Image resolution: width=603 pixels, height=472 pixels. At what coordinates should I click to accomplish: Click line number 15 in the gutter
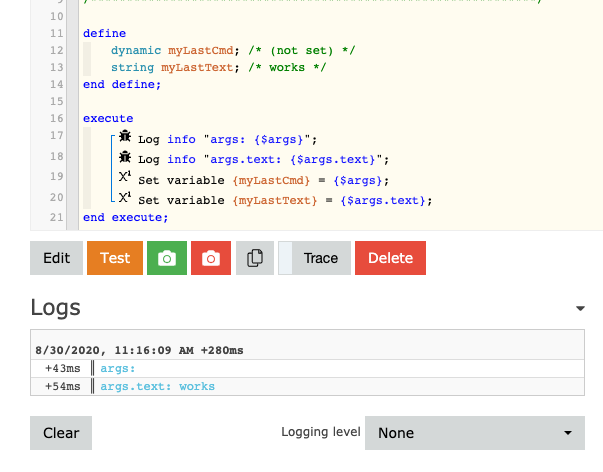(x=57, y=101)
